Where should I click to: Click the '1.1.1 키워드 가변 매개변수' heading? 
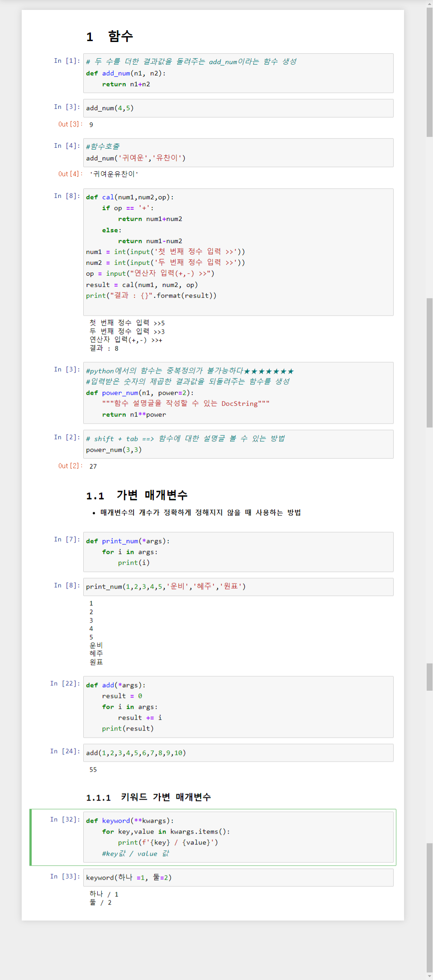click(x=148, y=797)
